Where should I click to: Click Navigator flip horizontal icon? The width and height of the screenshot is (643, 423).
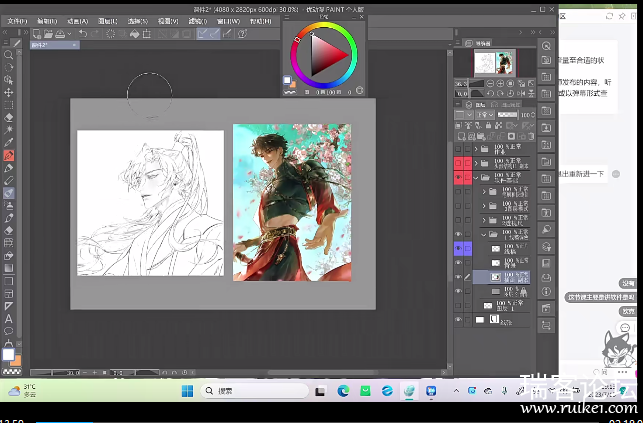522,94
